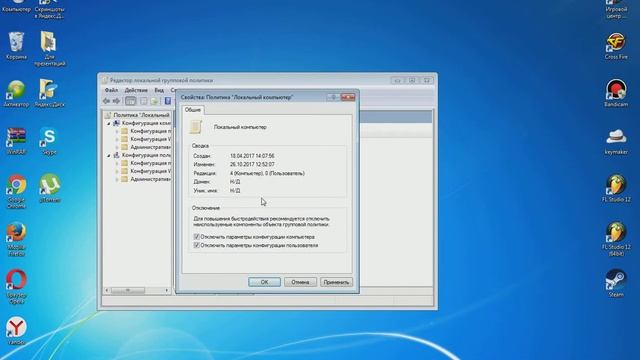Click the revision value 4 (Компьютер), 0 (Пользователь)
The image size is (640, 360).
(x=267, y=173)
